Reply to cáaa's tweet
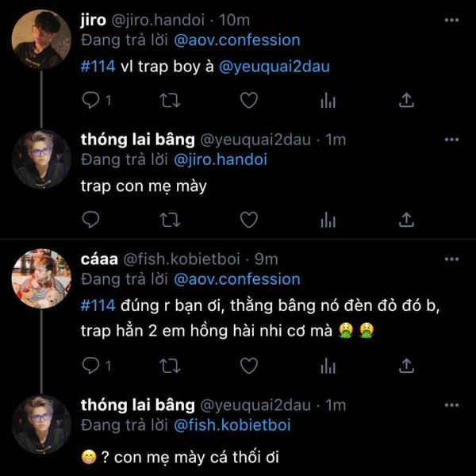The image size is (476, 476). [x=90, y=364]
